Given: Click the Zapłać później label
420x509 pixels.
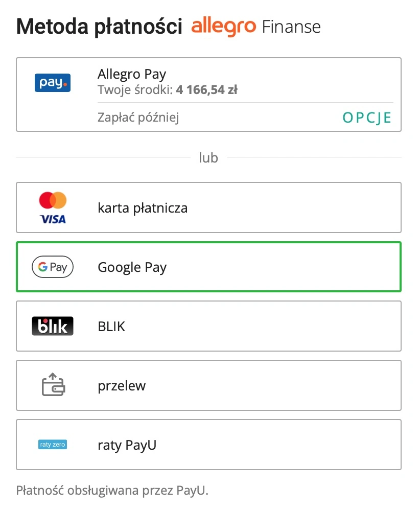Looking at the screenshot, I should (138, 118).
